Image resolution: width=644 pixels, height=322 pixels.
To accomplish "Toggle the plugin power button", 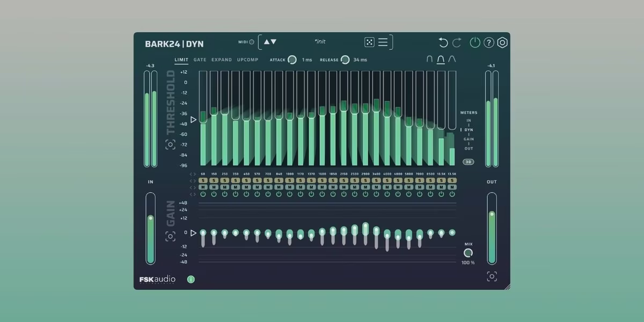I will pos(474,41).
